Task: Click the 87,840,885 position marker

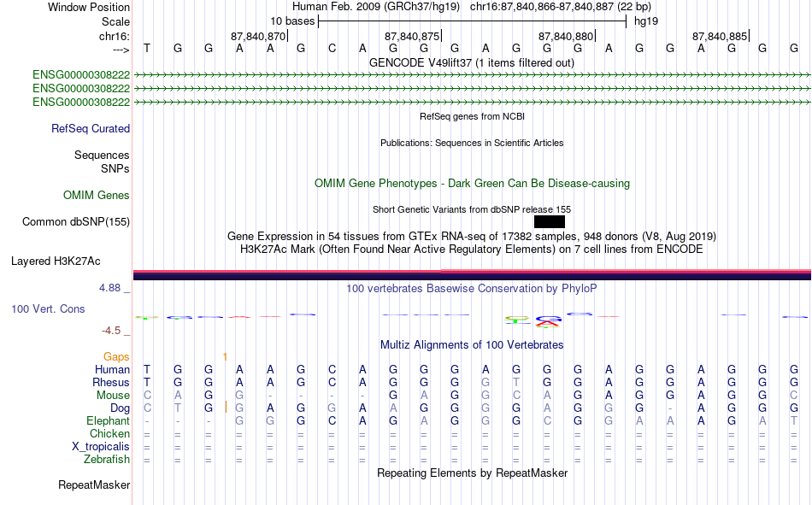Action: tap(720, 36)
